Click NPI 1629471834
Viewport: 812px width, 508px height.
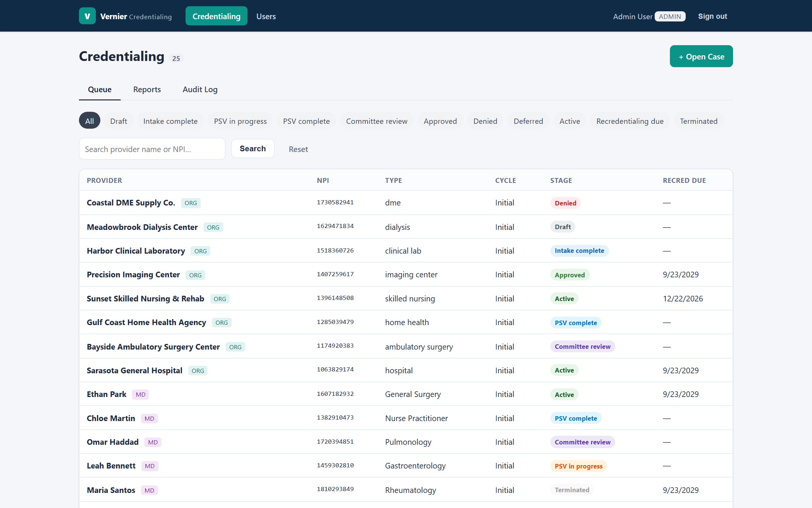coord(335,226)
